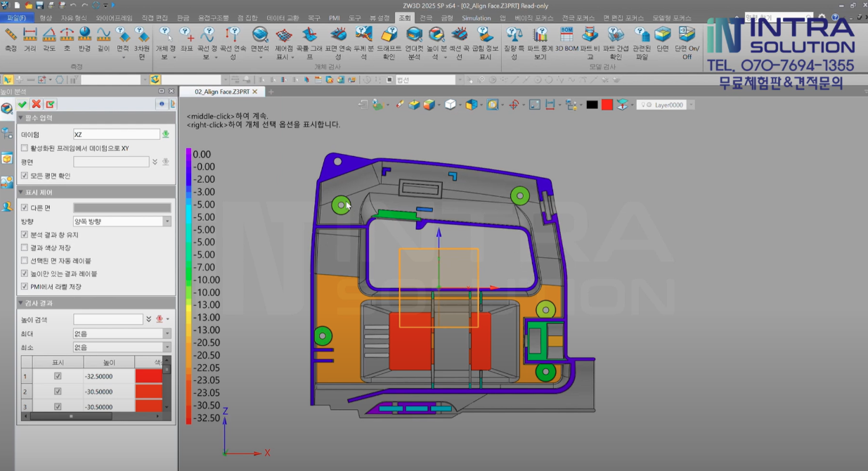Toggle 다른 면 checkbox

coord(25,208)
